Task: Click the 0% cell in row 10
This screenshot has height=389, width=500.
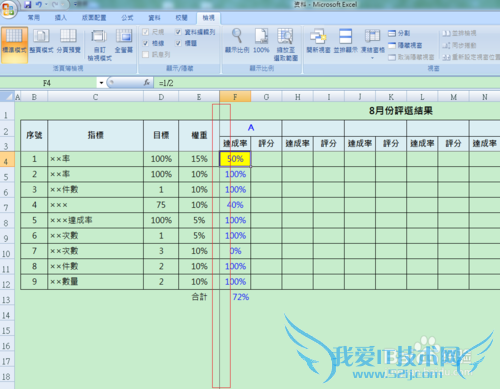Action: (x=235, y=251)
